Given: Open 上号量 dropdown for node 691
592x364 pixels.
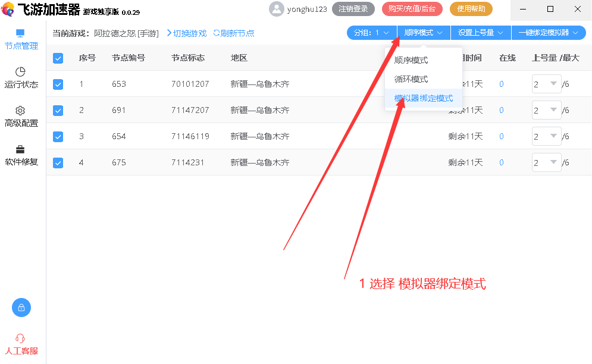Looking at the screenshot, I should [x=546, y=110].
